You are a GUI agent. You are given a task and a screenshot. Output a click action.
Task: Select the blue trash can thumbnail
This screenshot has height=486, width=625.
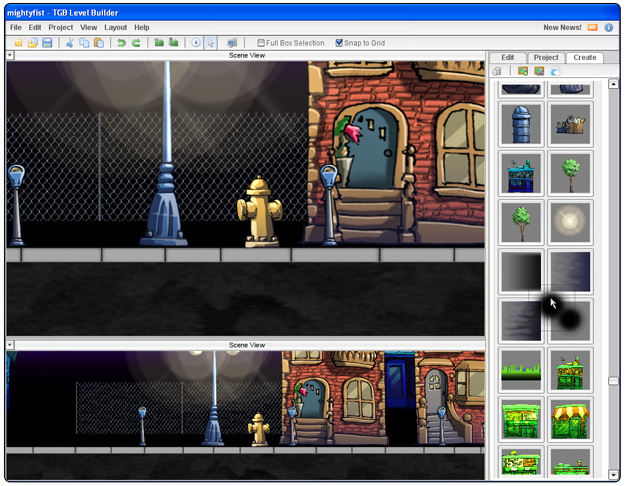point(521,124)
